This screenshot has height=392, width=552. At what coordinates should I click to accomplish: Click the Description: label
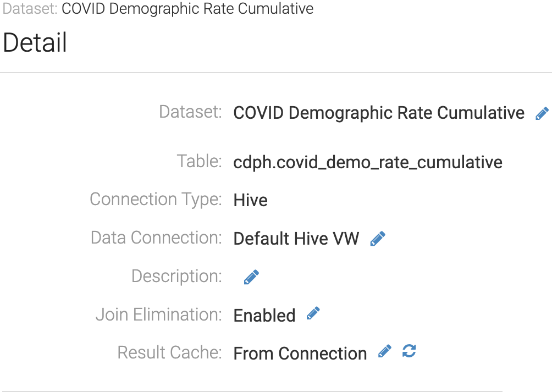176,276
